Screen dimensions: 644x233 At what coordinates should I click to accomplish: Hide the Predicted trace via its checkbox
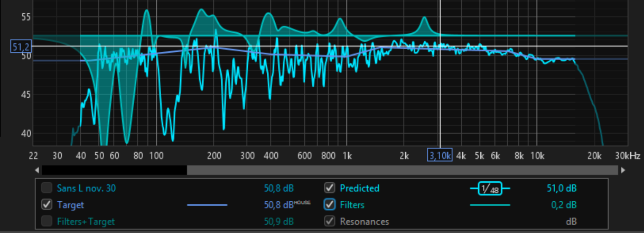[330, 188]
